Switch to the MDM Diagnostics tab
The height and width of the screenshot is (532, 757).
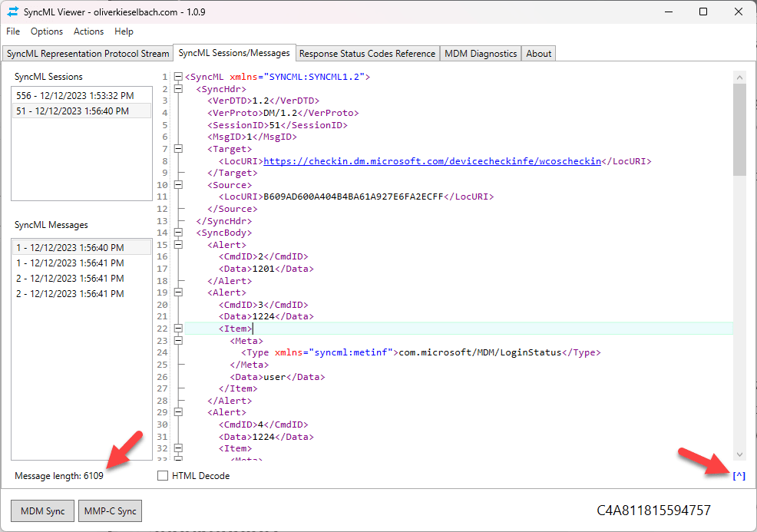[x=480, y=53]
